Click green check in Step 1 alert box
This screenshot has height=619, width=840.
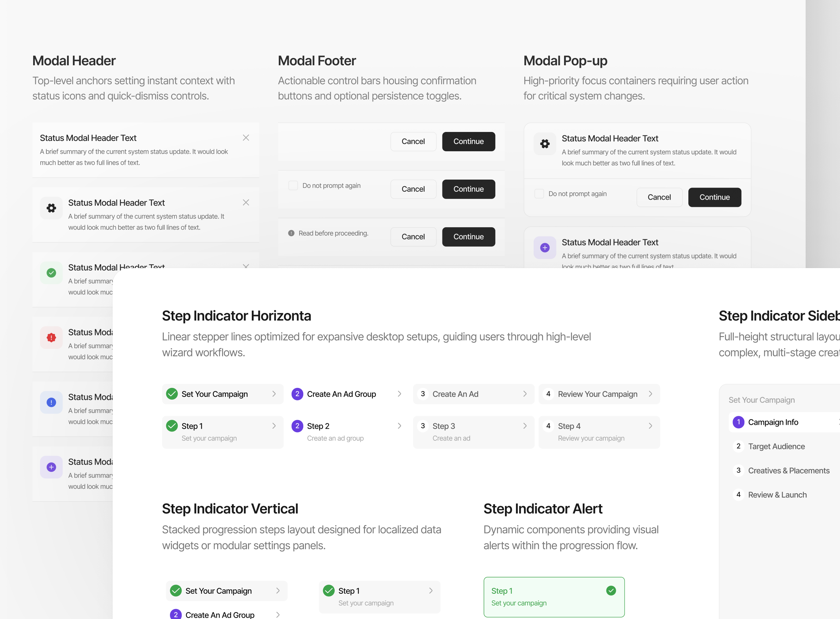(611, 591)
